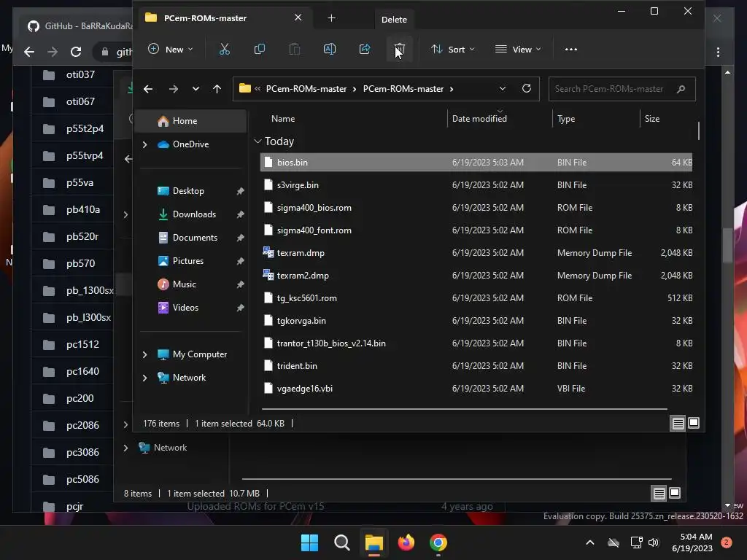Image resolution: width=747 pixels, height=560 pixels.
Task: Open pc1512 folder on GitHub page
Action: point(82,344)
